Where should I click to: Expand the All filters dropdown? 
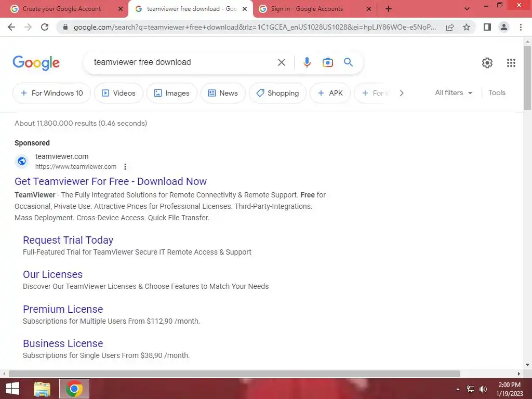tap(454, 92)
